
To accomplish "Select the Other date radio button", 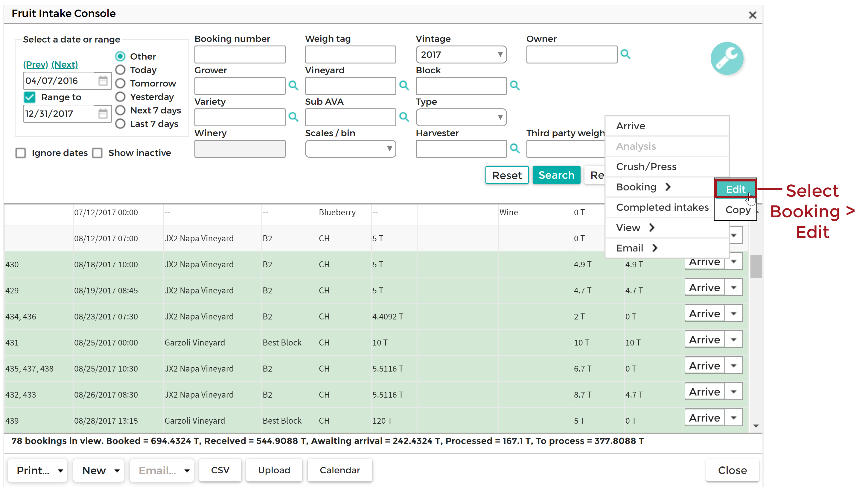I will 120,56.
